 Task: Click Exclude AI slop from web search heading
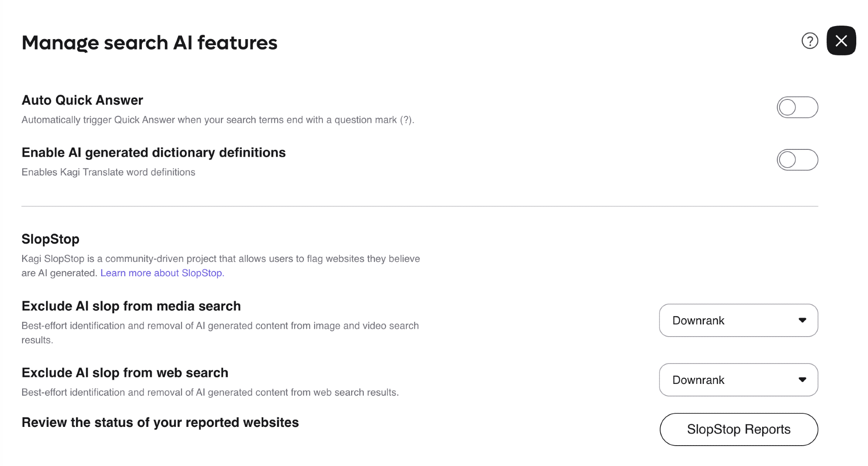125,373
